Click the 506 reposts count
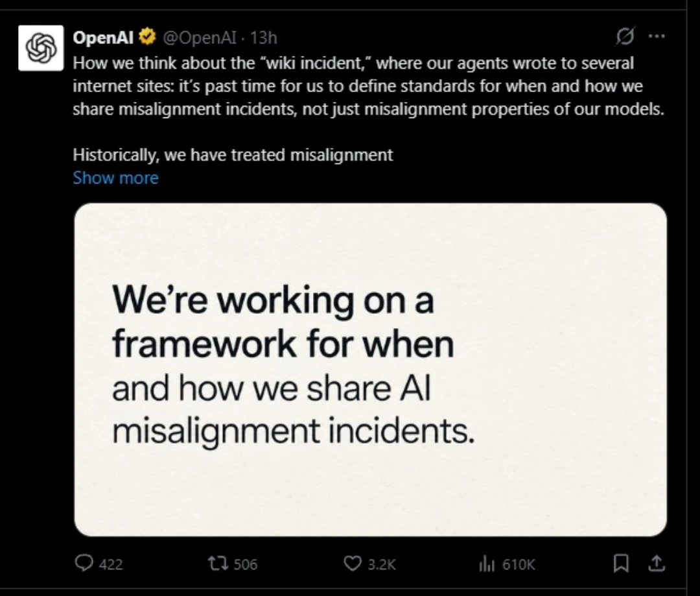The image size is (700, 596). [246, 564]
